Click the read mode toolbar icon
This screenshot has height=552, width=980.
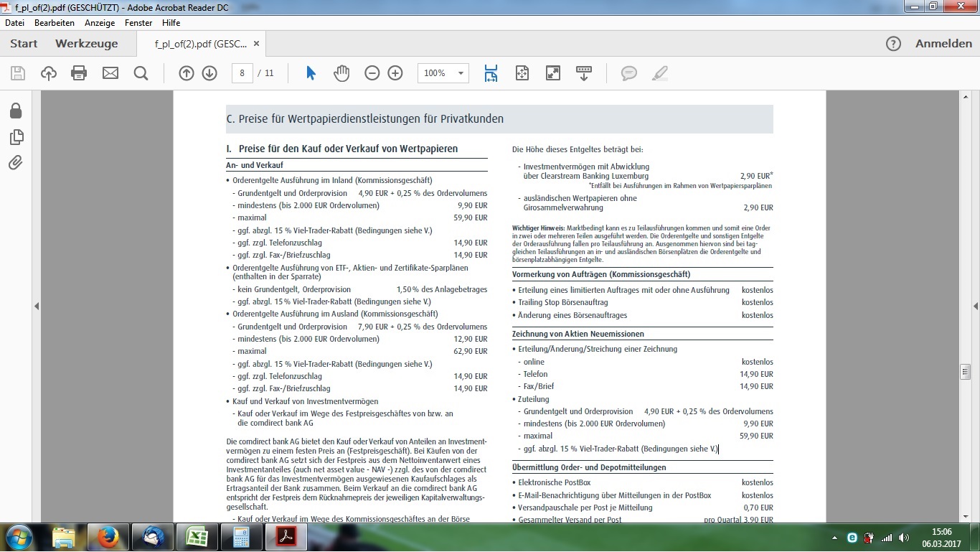[x=584, y=73]
